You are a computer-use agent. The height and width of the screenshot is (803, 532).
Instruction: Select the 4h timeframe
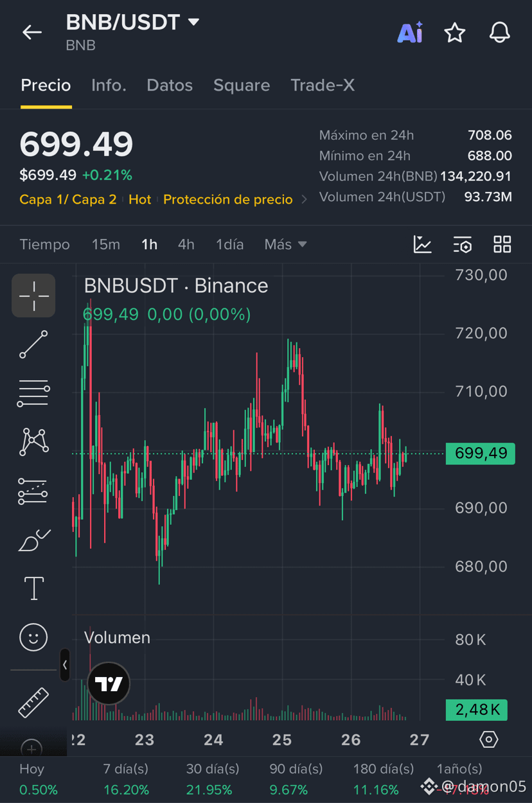[186, 245]
